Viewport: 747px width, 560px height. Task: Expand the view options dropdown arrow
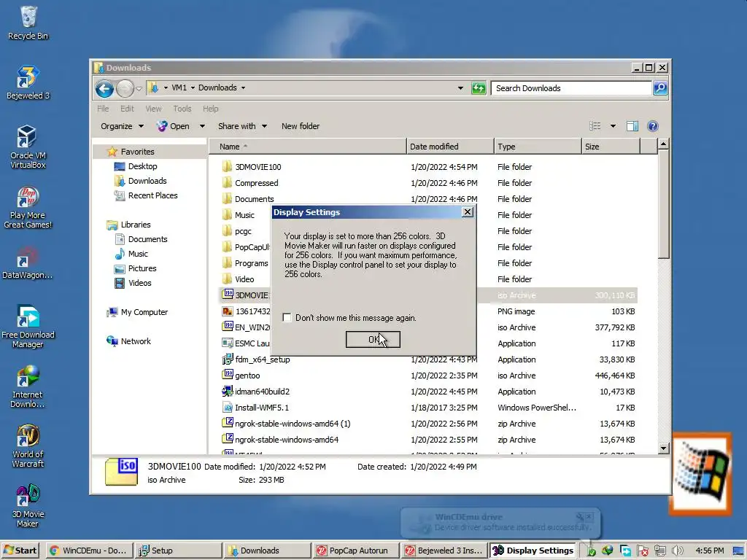point(613,126)
